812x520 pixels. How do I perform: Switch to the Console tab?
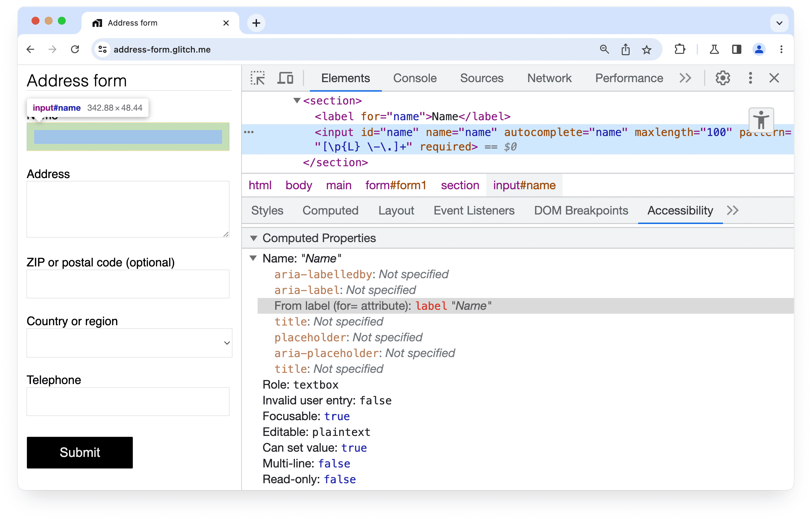(x=414, y=78)
